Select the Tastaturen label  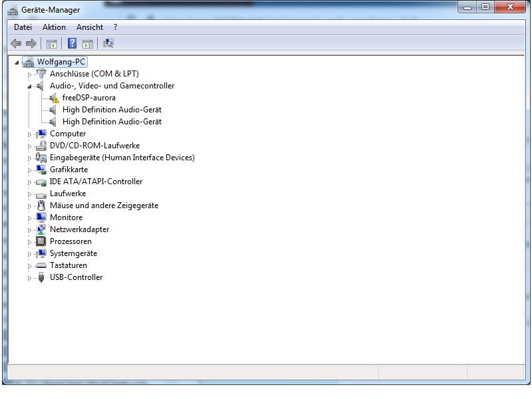[x=68, y=265]
